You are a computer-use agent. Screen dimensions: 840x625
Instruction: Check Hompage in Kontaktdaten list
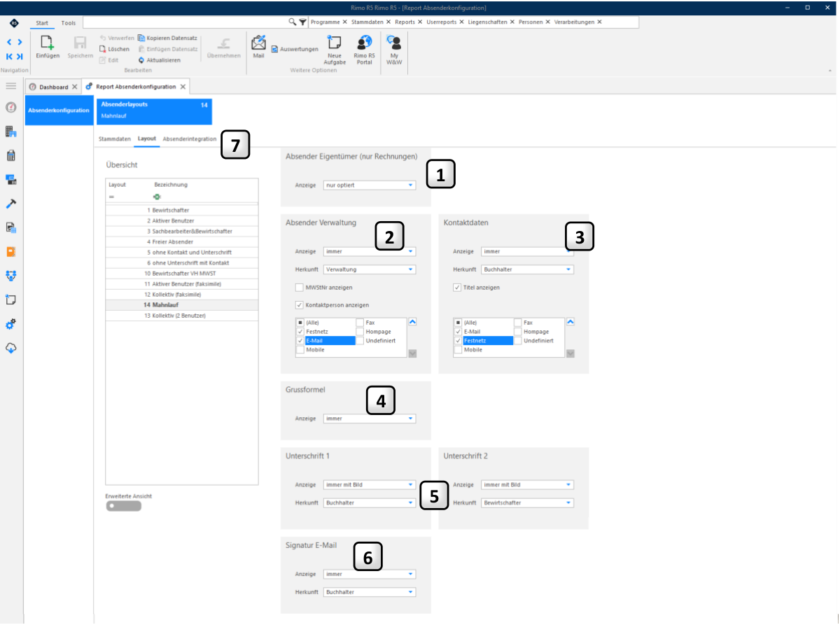[x=518, y=332]
